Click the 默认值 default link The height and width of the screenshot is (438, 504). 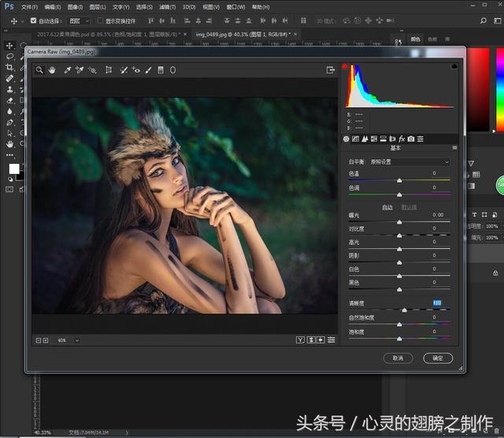409,207
